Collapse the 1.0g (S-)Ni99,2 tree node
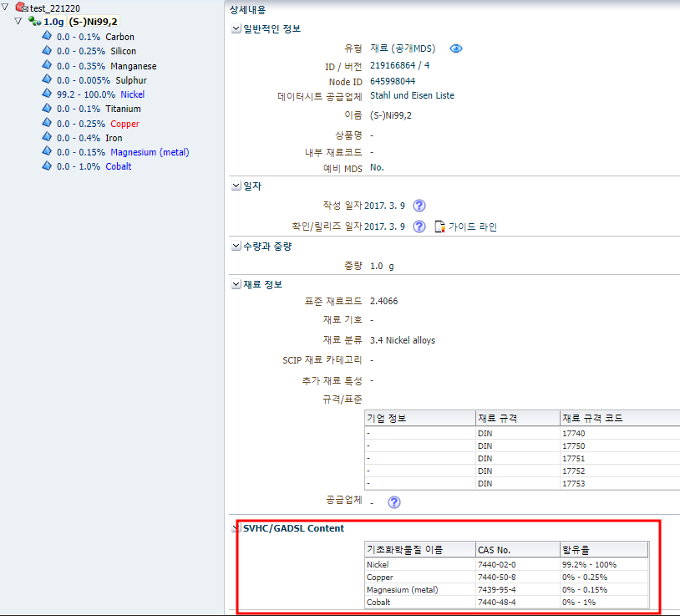Image resolution: width=680 pixels, height=616 pixels. (x=18, y=21)
